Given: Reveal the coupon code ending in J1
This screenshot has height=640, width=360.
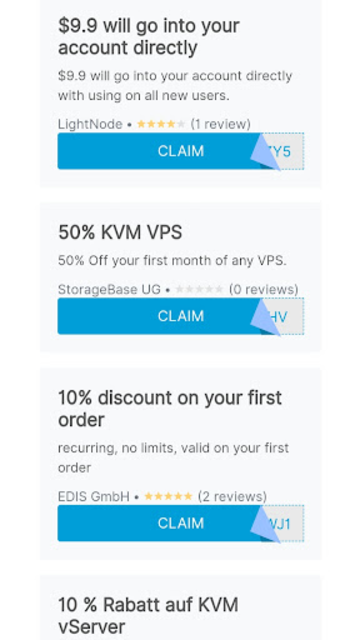Looking at the screenshot, I should 284,524.
